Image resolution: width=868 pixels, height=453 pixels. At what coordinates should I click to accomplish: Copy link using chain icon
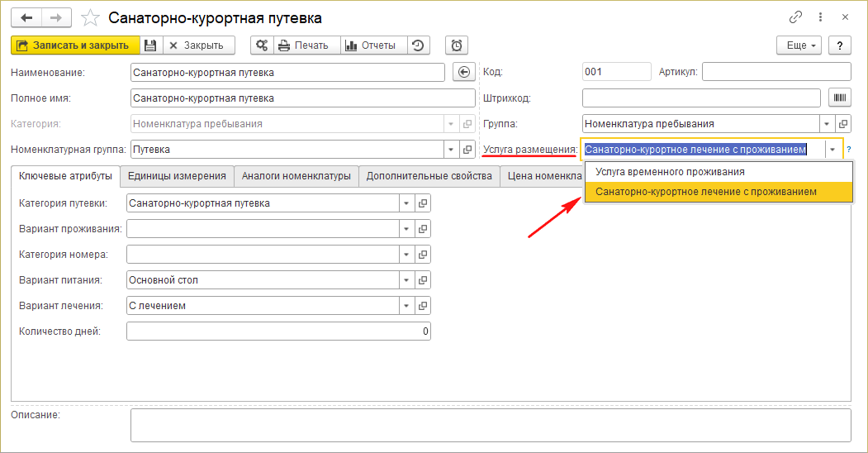(x=796, y=17)
